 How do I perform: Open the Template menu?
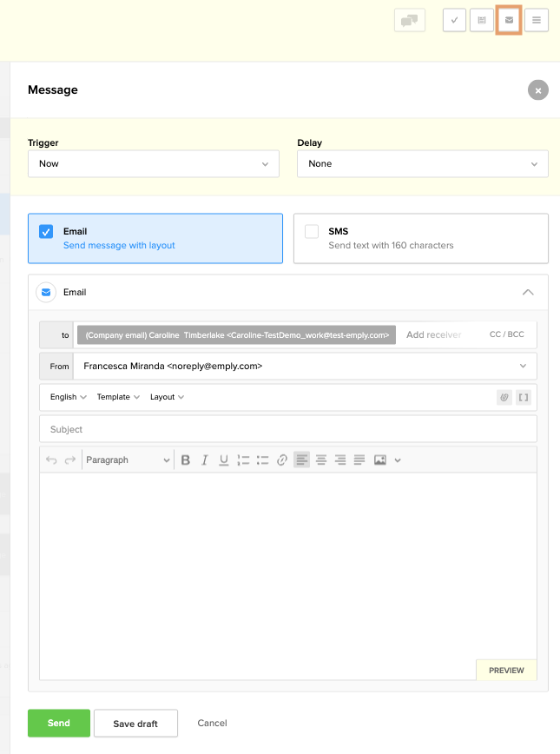pos(118,397)
